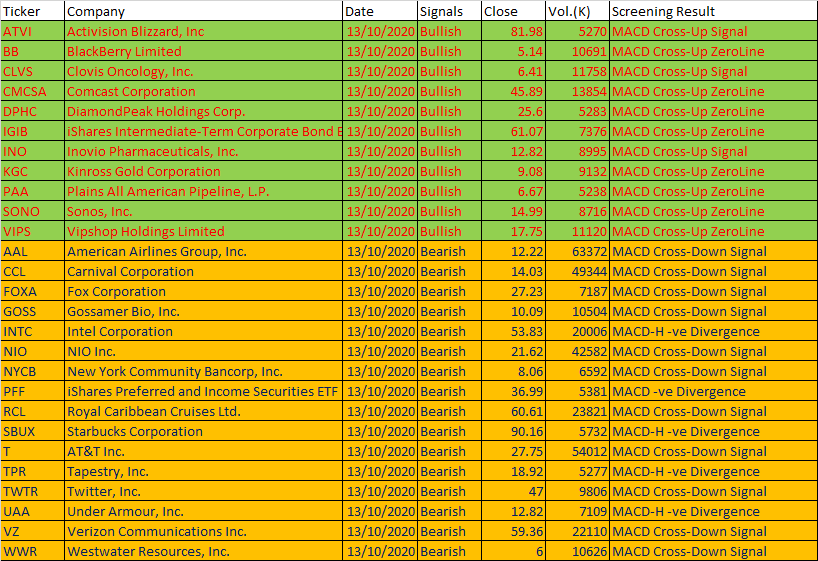Select the Close column header
Image resolution: width=818 pixels, height=561 pixels.
514,11
